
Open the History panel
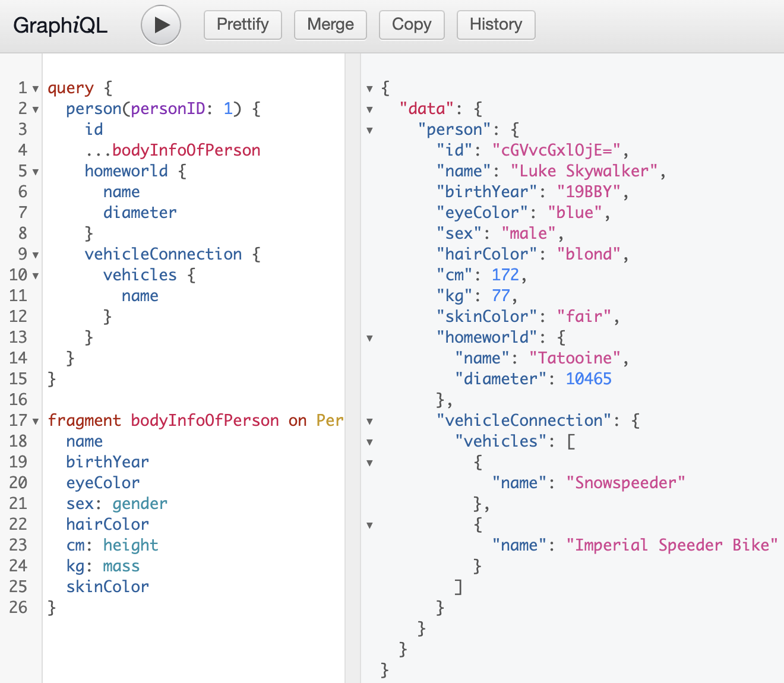[x=496, y=25]
